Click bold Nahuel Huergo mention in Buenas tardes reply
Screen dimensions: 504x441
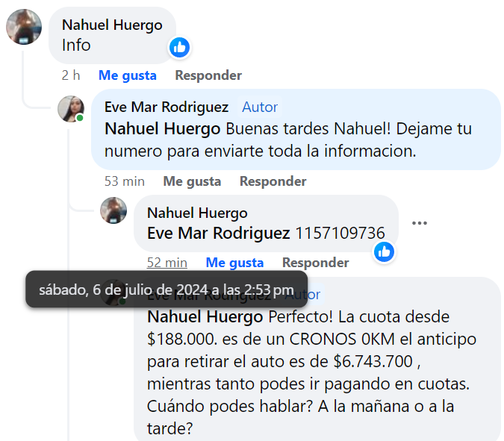click(x=163, y=129)
